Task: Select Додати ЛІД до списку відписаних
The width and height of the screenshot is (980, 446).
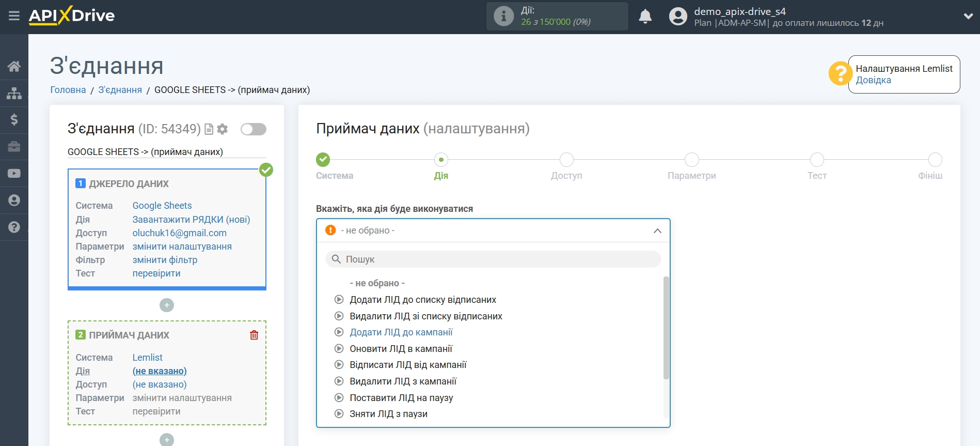Action: click(423, 300)
